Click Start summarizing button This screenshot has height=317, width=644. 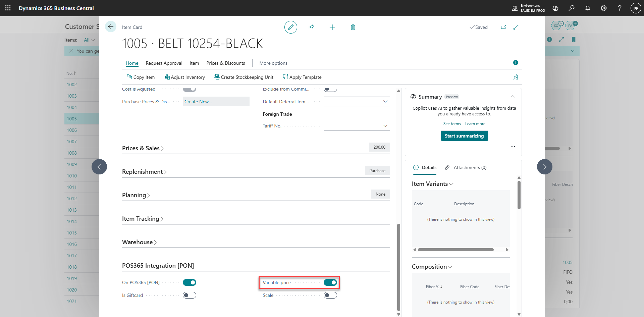coord(464,136)
